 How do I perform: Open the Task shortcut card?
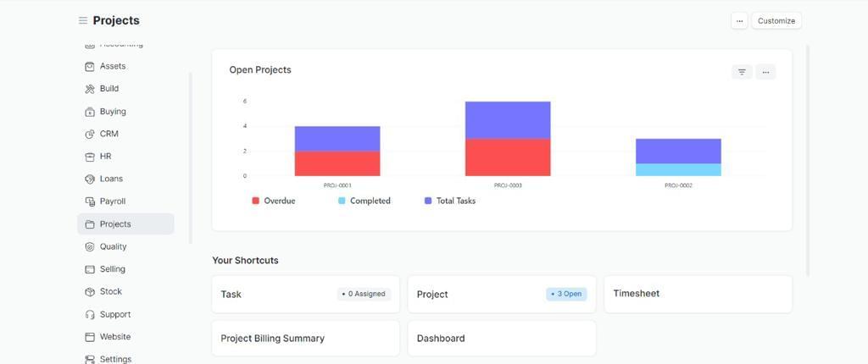click(x=305, y=295)
